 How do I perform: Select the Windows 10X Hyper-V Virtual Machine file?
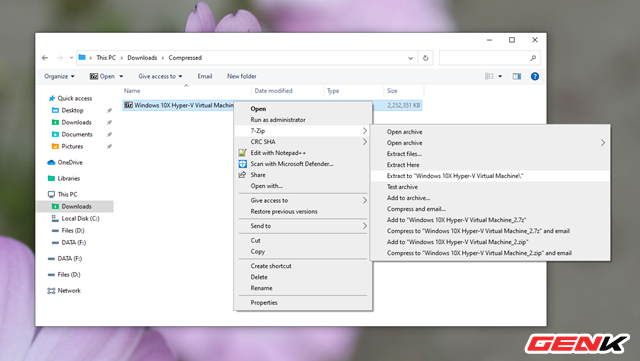pyautogui.click(x=179, y=105)
